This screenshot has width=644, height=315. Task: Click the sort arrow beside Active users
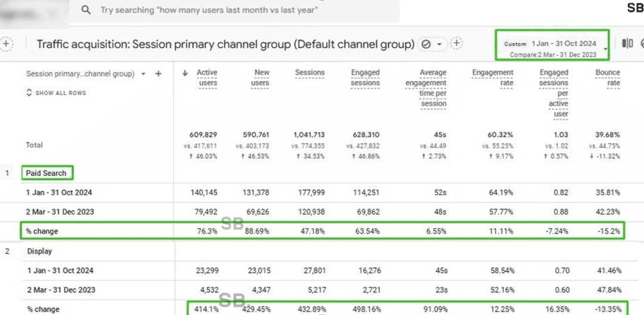[185, 73]
